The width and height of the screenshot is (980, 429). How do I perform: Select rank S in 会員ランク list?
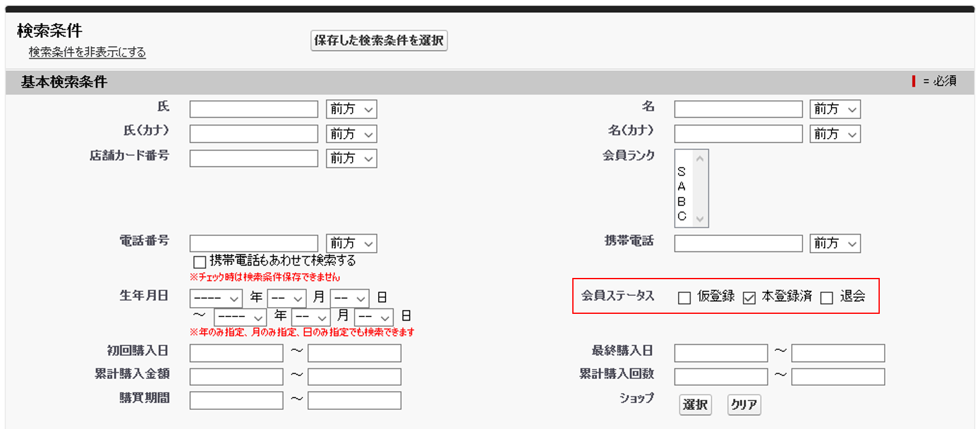click(x=682, y=171)
